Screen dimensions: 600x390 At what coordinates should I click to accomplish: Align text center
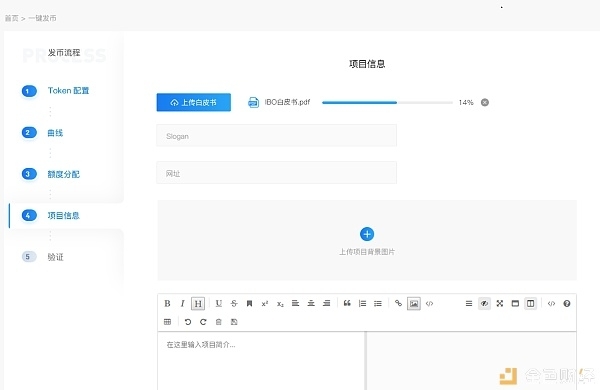pos(311,304)
